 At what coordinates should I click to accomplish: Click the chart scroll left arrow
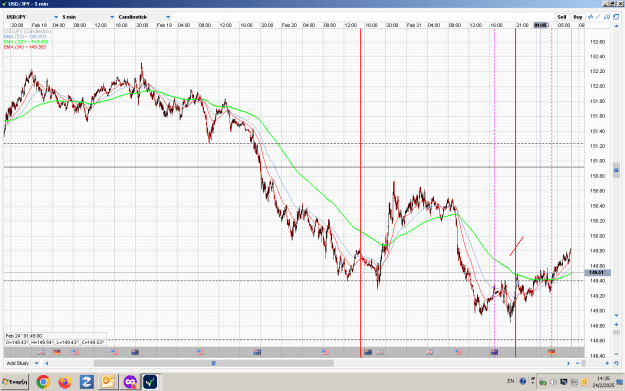[x=47, y=363]
